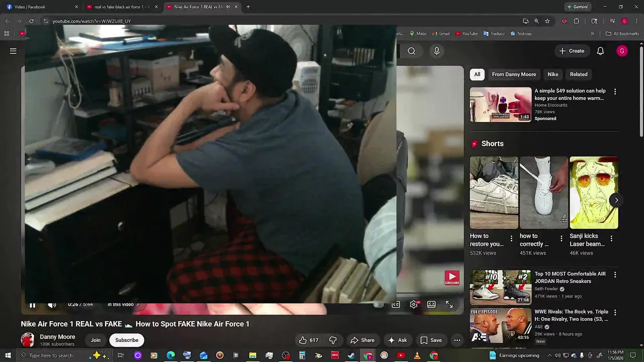This screenshot has width=644, height=362.
Task: Open options for Top 10 Air Jordan video
Action: tap(615, 275)
